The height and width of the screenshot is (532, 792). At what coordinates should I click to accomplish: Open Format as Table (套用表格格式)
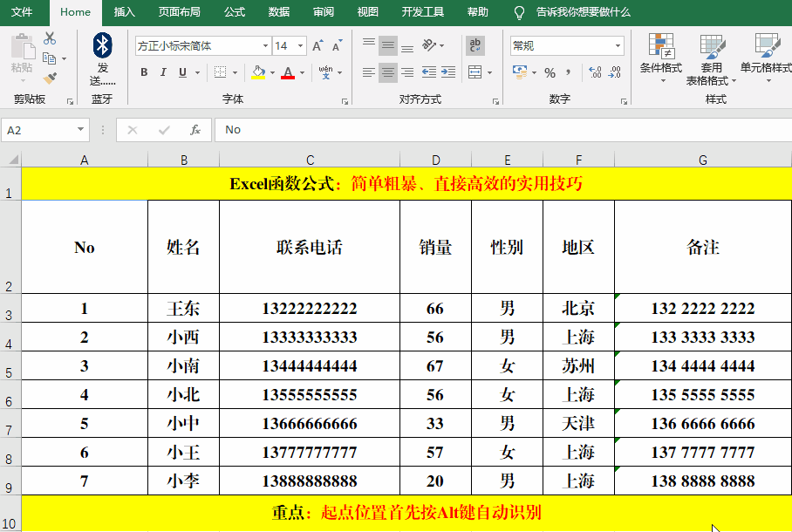[711, 59]
